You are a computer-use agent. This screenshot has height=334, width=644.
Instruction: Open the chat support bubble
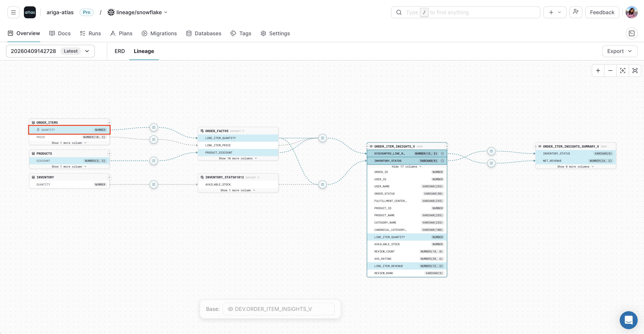pos(629,320)
